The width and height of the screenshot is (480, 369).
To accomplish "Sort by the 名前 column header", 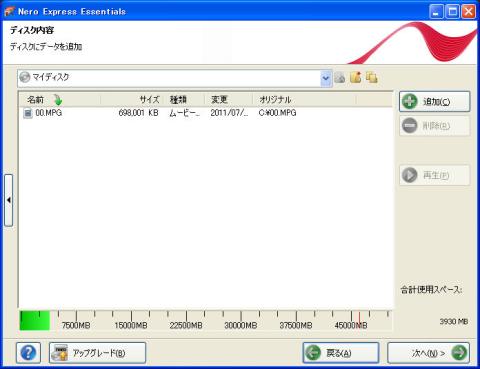I will [60, 100].
